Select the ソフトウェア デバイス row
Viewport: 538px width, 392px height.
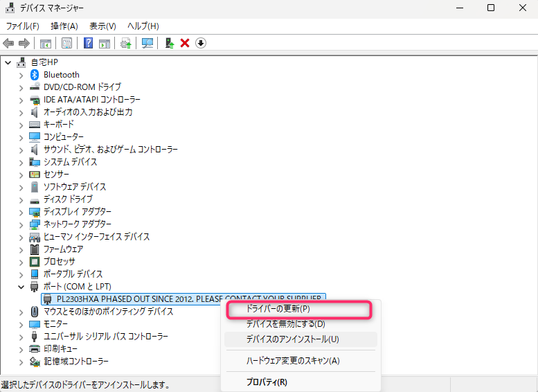click(x=75, y=187)
